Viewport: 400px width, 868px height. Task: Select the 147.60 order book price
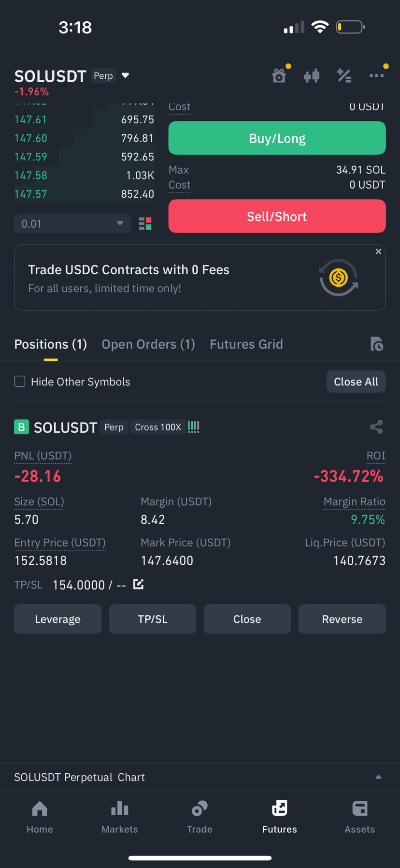[x=31, y=138]
